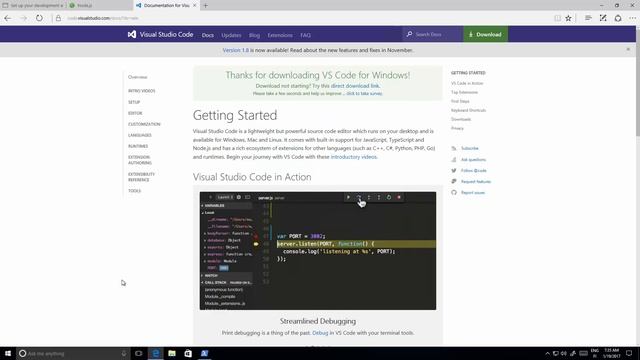Expand the Intro Videos sidebar section
This screenshot has width=640, height=360.
coord(142,91)
